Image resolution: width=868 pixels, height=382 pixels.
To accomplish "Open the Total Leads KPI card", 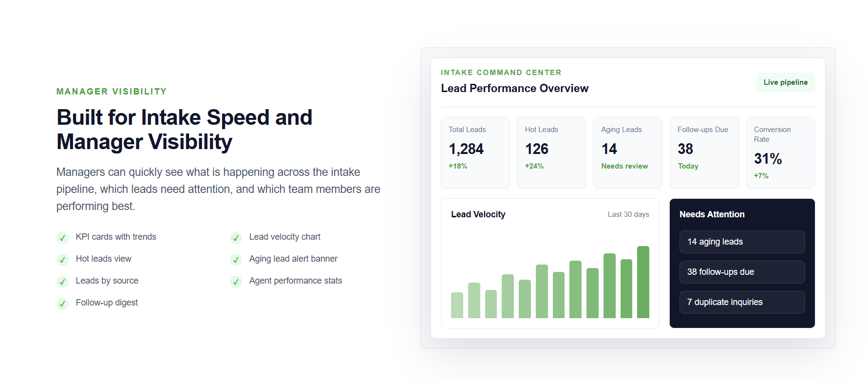I will [x=475, y=153].
